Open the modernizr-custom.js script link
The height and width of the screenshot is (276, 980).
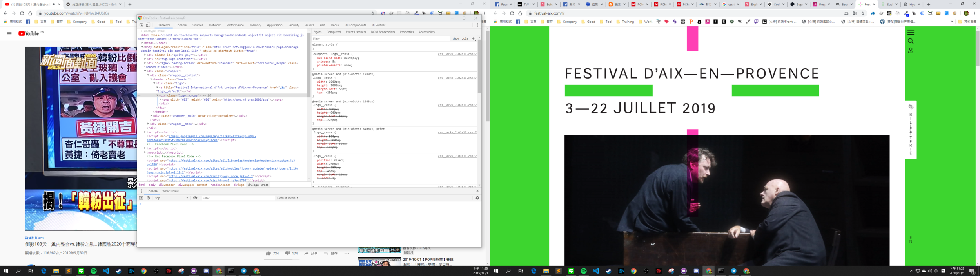pyautogui.click(x=231, y=161)
